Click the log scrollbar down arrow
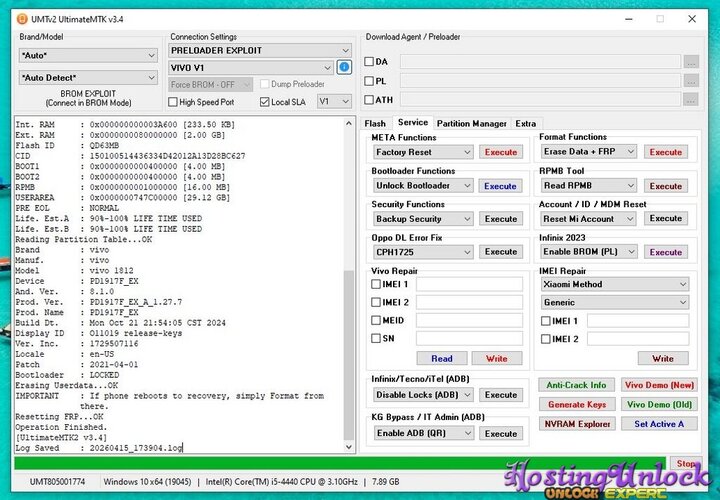The height and width of the screenshot is (500, 720). coord(349,447)
